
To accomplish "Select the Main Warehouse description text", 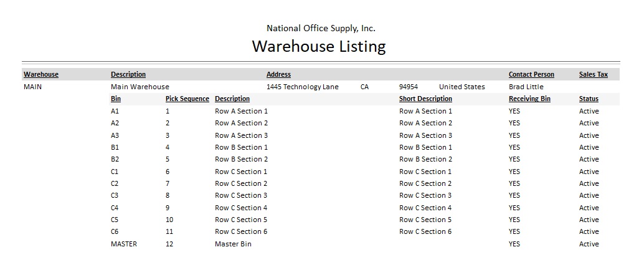I will (x=140, y=87).
